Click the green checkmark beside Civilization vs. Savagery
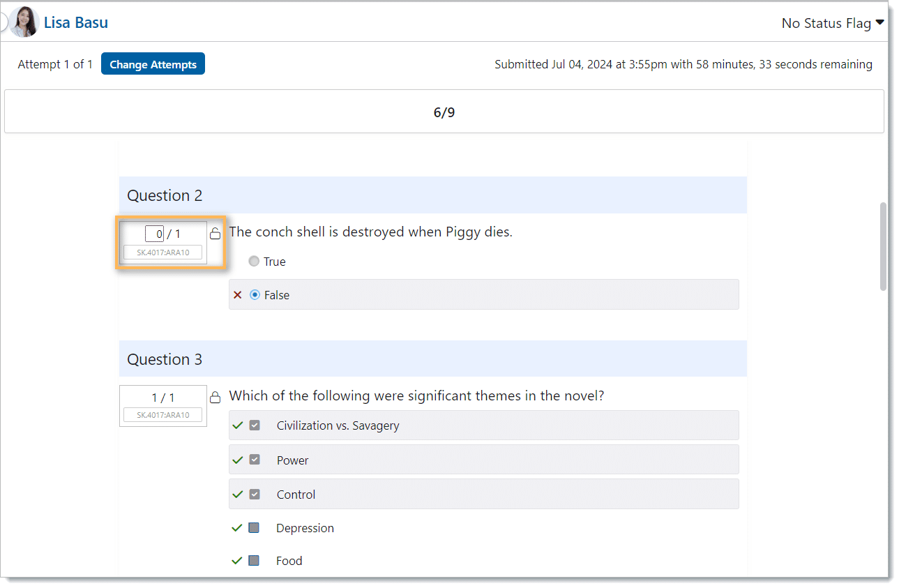Viewport: 899px width, 588px height. [x=237, y=425]
